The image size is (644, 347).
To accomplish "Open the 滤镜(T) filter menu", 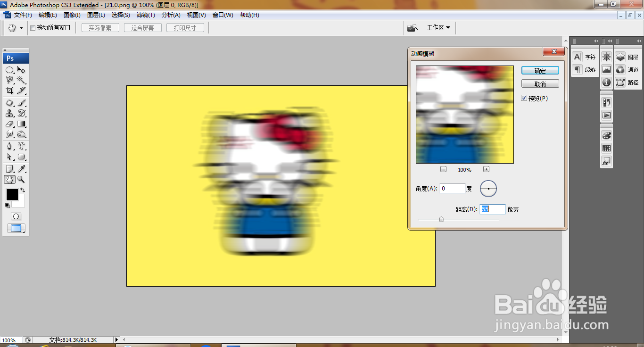I will tap(145, 15).
